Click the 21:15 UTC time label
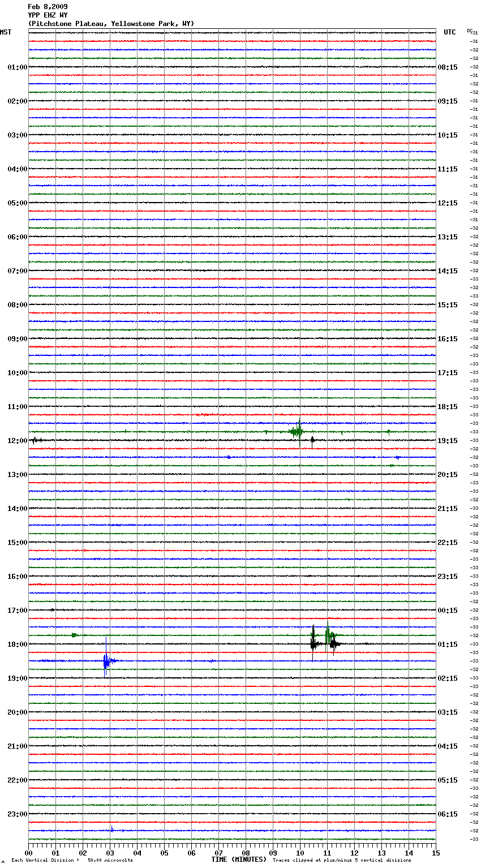Image resolution: width=481 pixels, height=868 pixels. point(448,509)
